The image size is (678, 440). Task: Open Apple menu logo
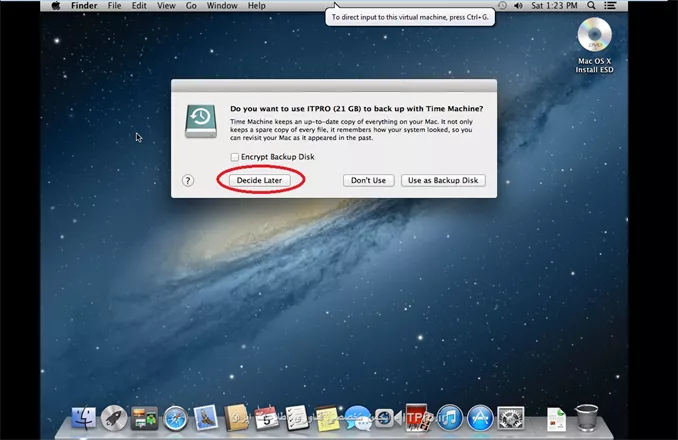pyautogui.click(x=56, y=6)
